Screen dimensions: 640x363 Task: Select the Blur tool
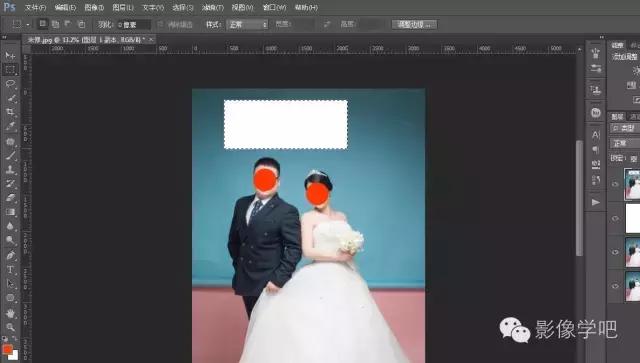click(x=10, y=226)
